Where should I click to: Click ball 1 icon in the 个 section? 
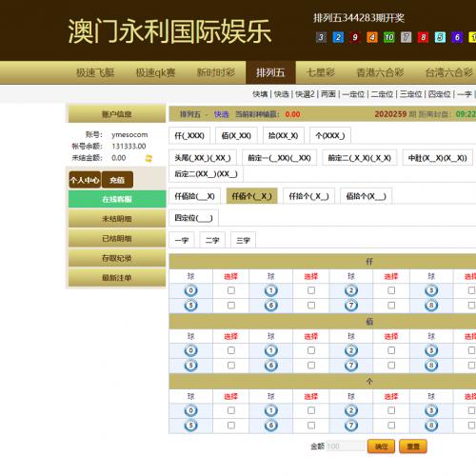coord(271,410)
